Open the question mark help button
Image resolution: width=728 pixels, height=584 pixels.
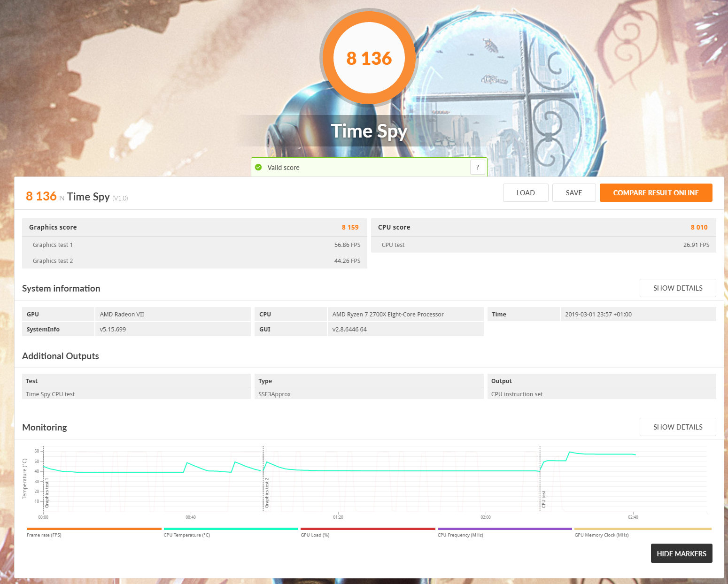tap(478, 167)
